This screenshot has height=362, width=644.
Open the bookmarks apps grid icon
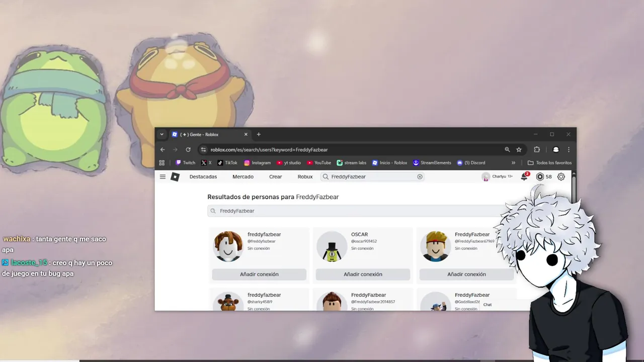click(162, 162)
